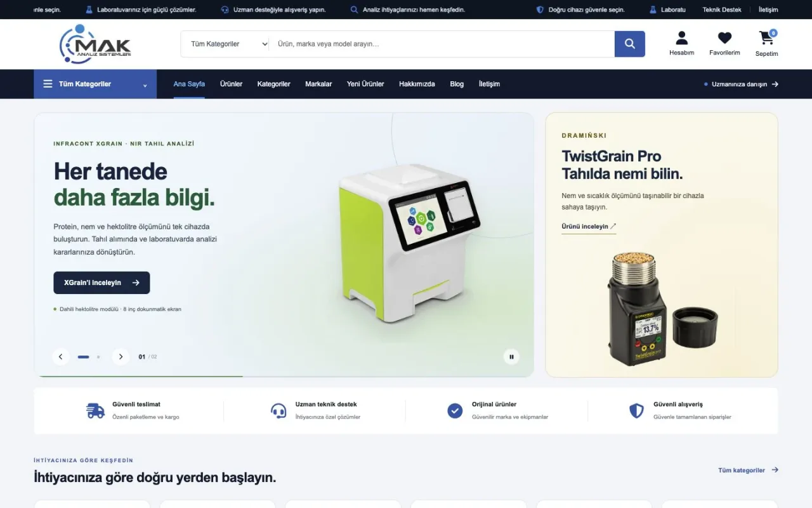Open the Markalar nav item
This screenshot has height=508, width=812.
[x=318, y=84]
